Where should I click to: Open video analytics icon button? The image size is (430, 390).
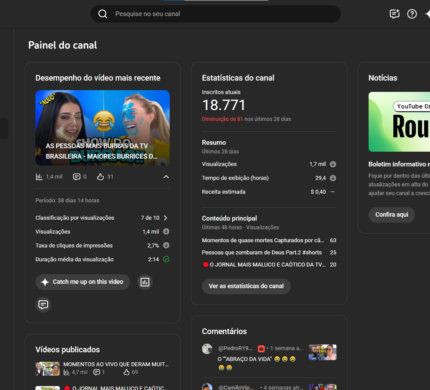point(145,282)
